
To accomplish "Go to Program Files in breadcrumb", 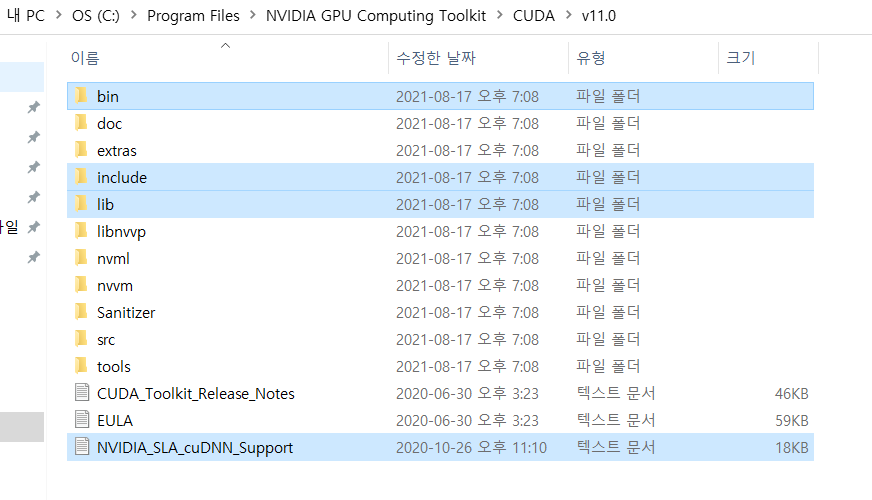I will 193,16.
